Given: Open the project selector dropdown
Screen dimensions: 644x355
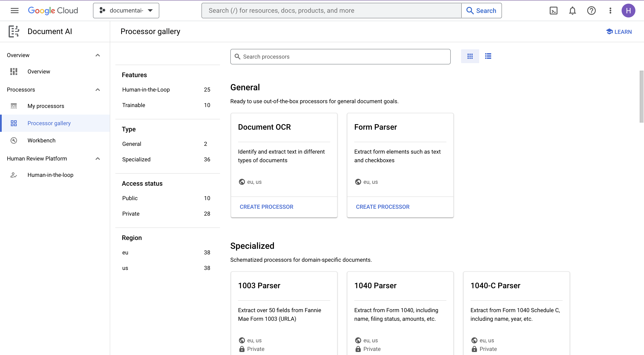Looking at the screenshot, I should point(126,11).
